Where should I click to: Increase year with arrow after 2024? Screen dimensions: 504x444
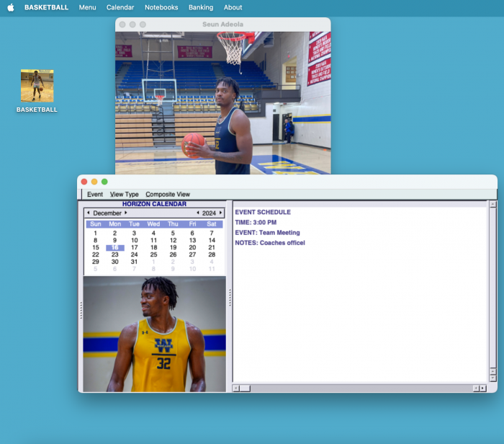coord(221,213)
